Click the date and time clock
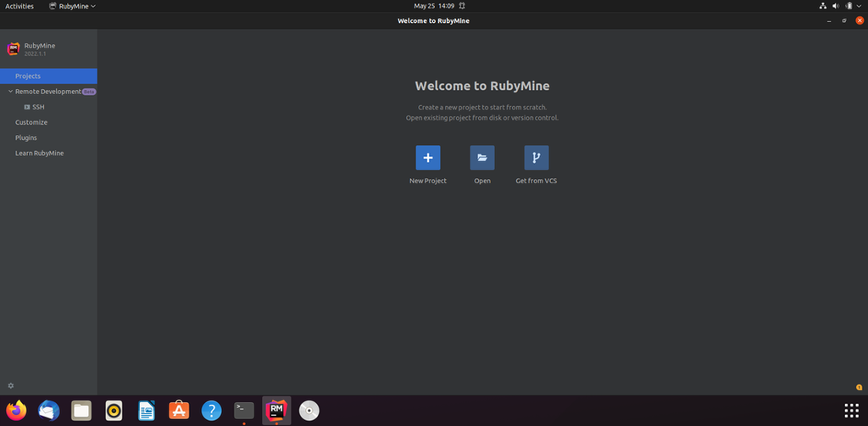This screenshot has height=426, width=868. pyautogui.click(x=434, y=6)
